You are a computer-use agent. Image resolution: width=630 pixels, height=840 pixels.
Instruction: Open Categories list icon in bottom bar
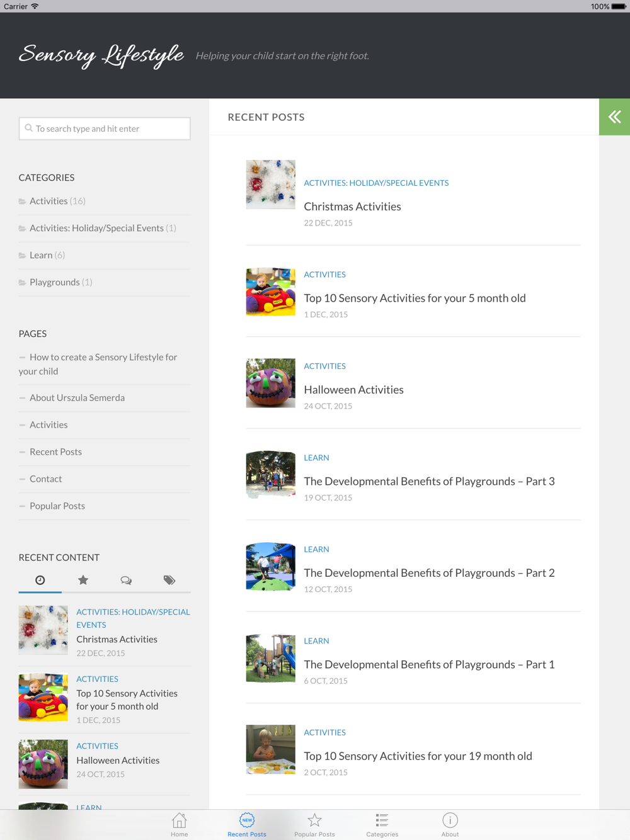[x=382, y=825]
